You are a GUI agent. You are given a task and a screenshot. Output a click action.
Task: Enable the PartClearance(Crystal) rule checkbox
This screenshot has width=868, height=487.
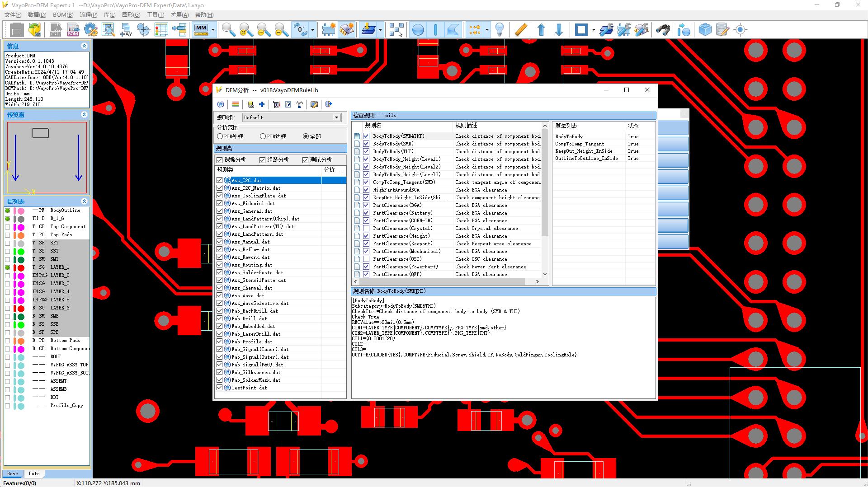pos(366,228)
